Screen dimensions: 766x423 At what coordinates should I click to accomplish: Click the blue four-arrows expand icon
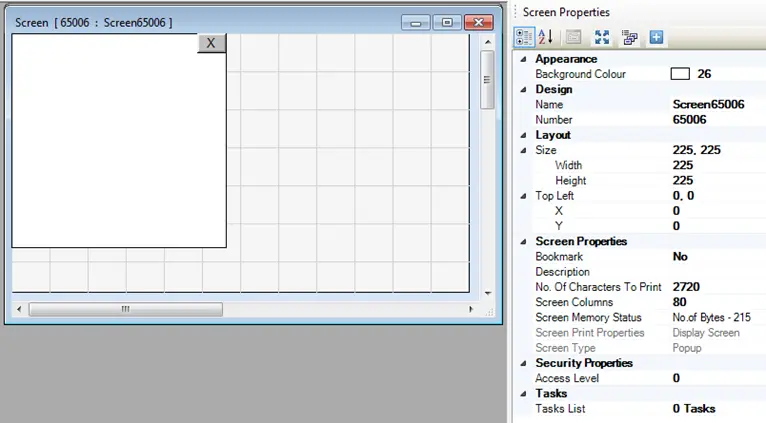pos(602,37)
